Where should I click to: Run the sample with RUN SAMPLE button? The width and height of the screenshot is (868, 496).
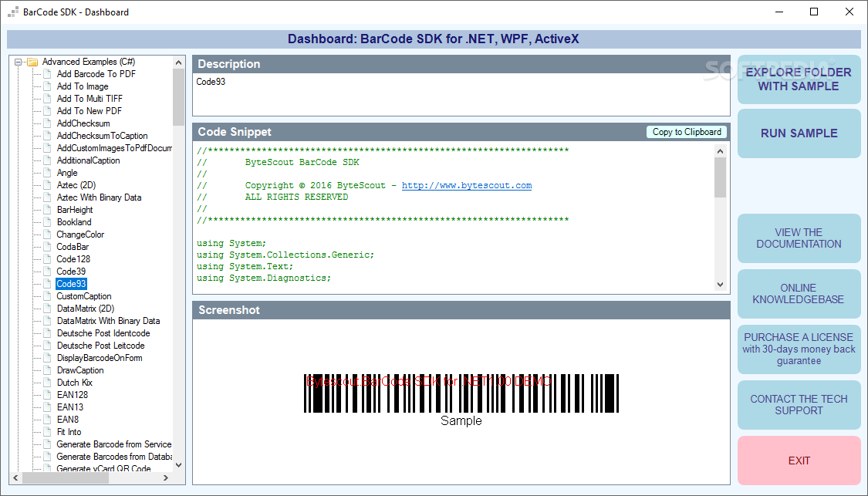pos(799,133)
